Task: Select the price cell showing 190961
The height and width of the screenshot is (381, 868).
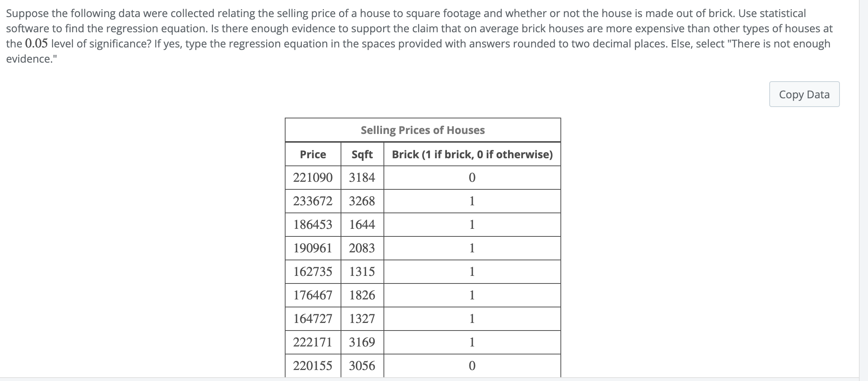Action: 312,248
